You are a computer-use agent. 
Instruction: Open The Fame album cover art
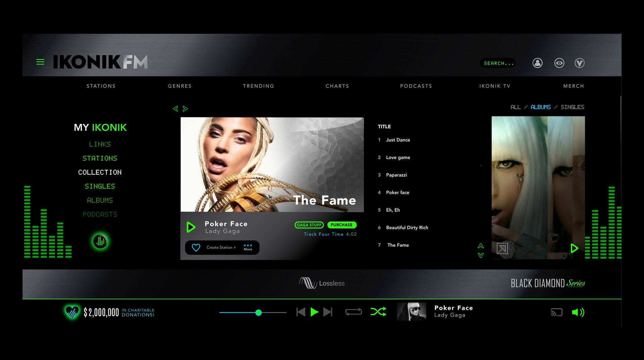(x=272, y=164)
